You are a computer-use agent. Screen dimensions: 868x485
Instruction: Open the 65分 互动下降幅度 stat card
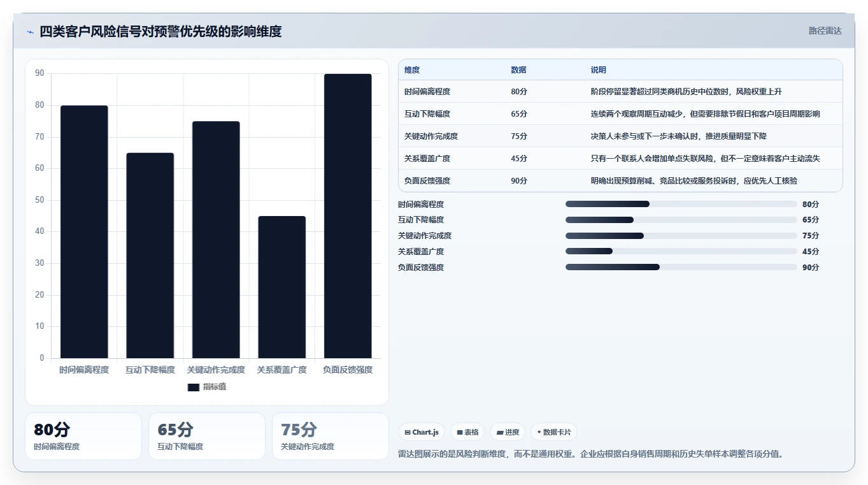207,437
